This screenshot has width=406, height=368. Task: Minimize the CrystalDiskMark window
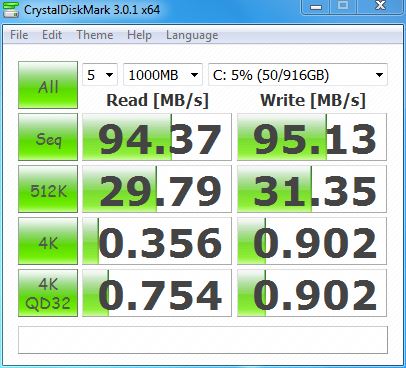316,7
